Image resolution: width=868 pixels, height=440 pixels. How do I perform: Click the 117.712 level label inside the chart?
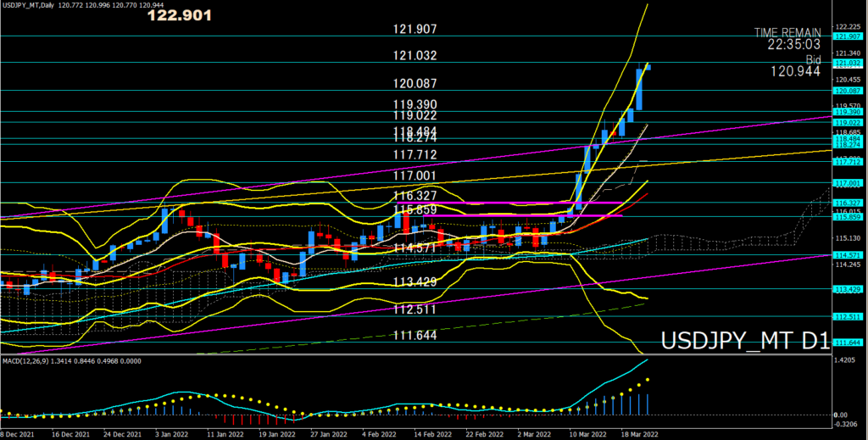(x=415, y=155)
